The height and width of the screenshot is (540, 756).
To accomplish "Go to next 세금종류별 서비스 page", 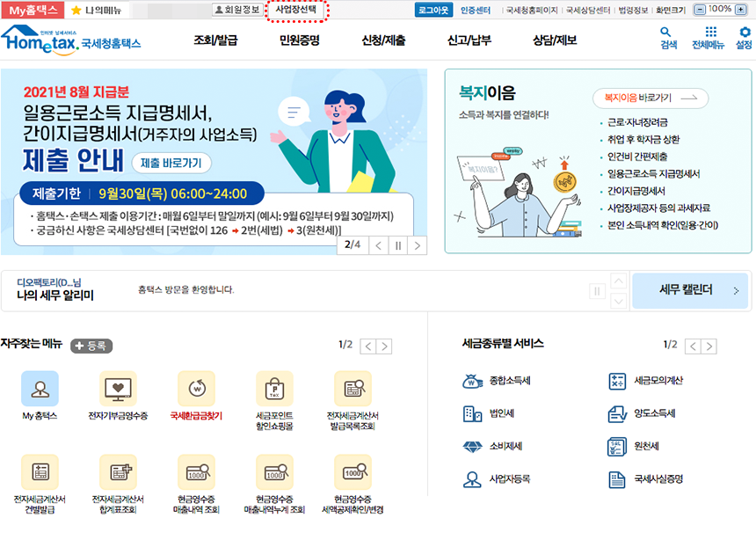I will point(709,347).
